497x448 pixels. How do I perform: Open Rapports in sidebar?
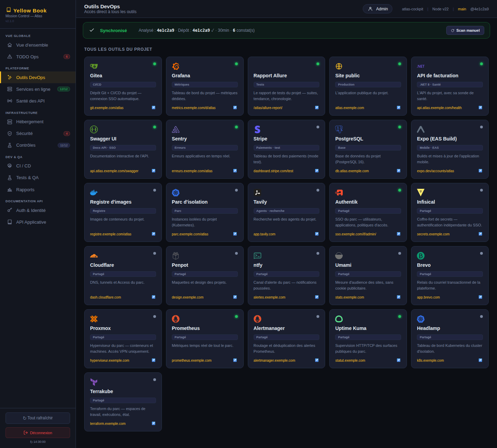click(x=38, y=189)
